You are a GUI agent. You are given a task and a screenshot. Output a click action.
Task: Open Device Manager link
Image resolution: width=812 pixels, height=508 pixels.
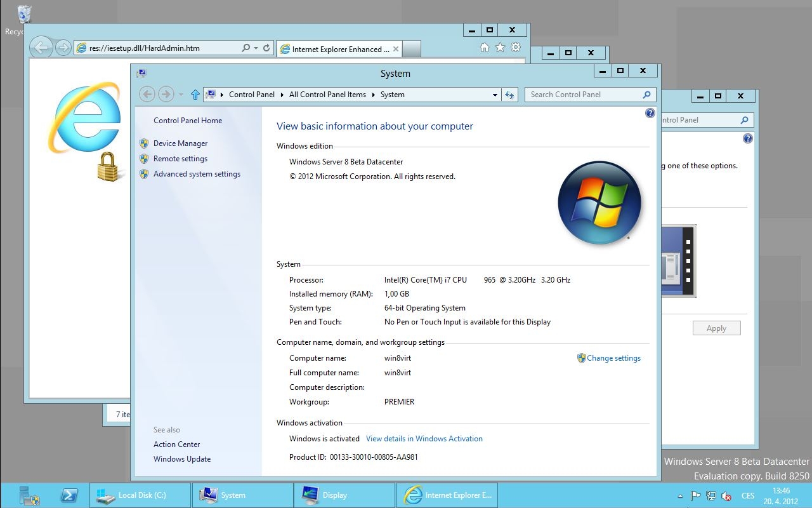tap(180, 144)
